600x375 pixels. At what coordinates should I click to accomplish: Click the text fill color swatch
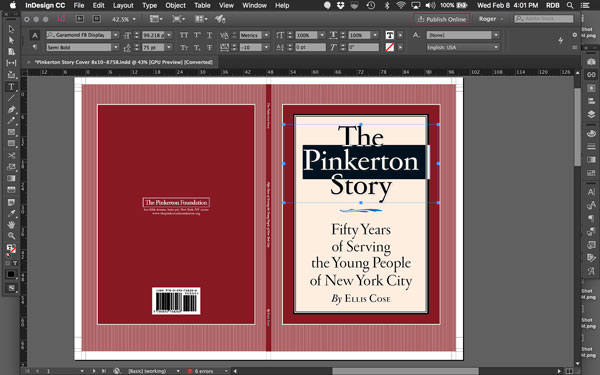click(390, 35)
